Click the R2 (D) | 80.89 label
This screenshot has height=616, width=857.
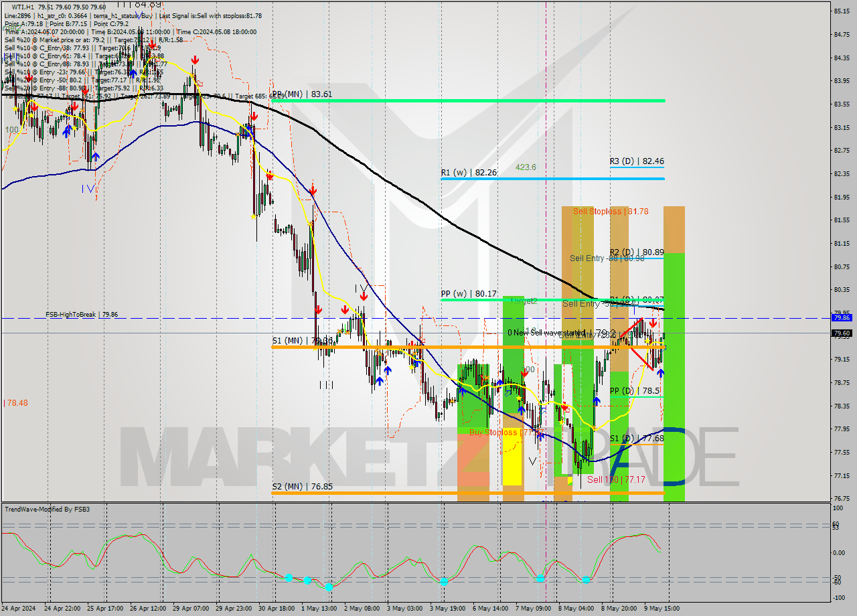click(x=636, y=252)
